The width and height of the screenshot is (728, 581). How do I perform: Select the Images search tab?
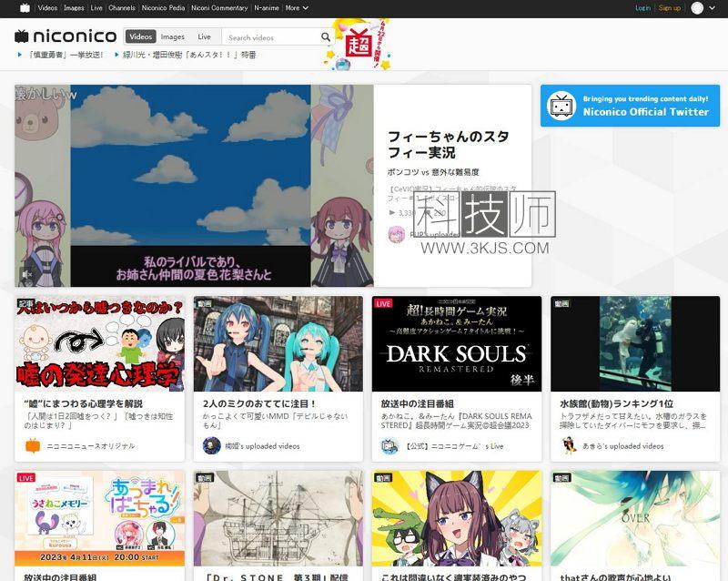click(172, 36)
